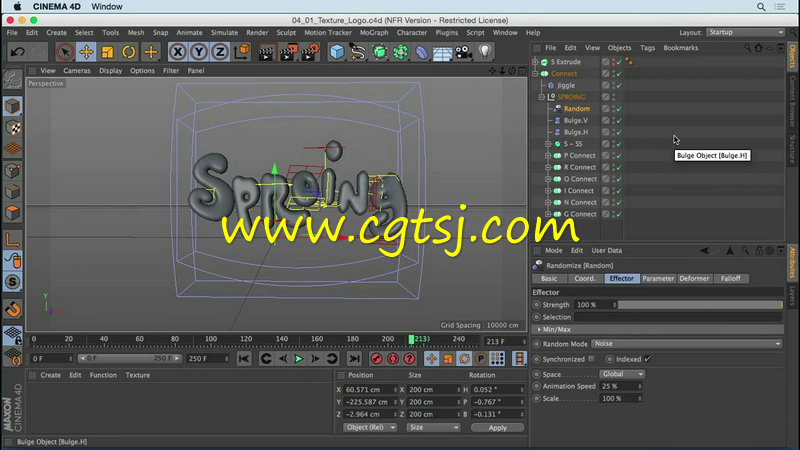Toggle the R Connect enable checkmark
The width and height of the screenshot is (800, 450).
[x=619, y=168]
